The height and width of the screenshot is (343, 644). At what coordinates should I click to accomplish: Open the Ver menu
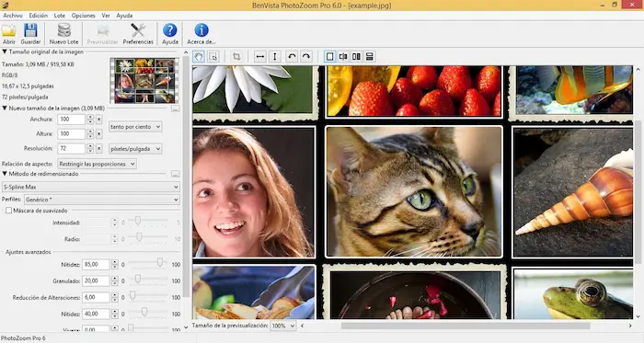point(106,16)
